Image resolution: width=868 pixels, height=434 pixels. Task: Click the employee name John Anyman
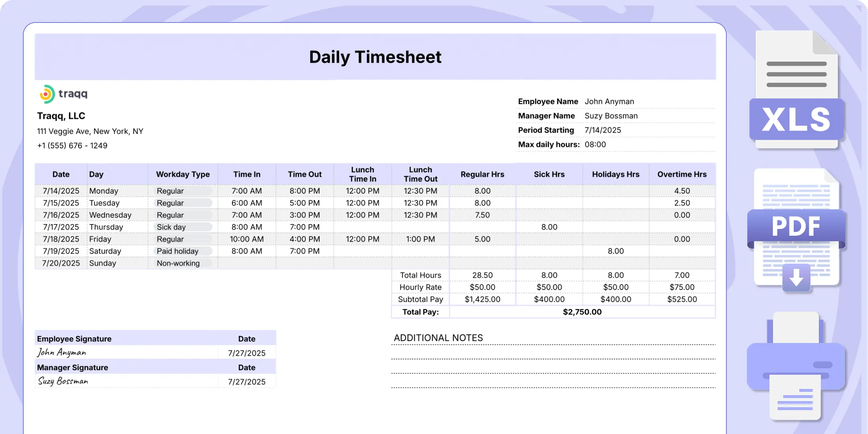tap(609, 101)
